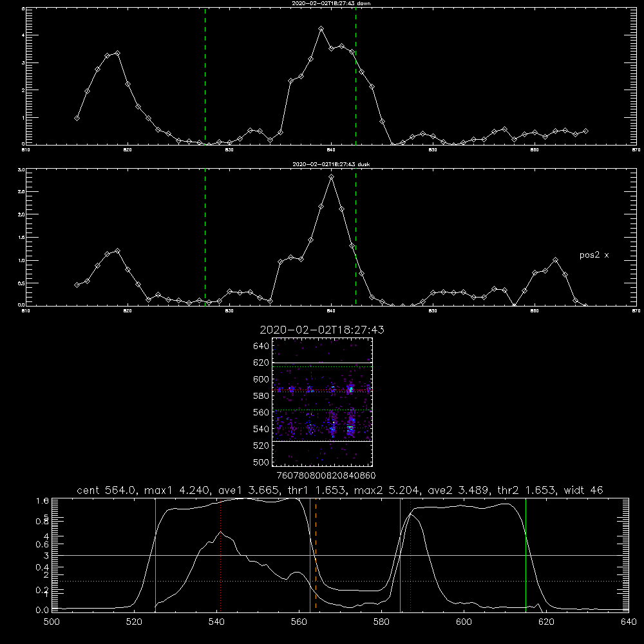Click the leftmost solid green line in bottom plot

click(155, 555)
